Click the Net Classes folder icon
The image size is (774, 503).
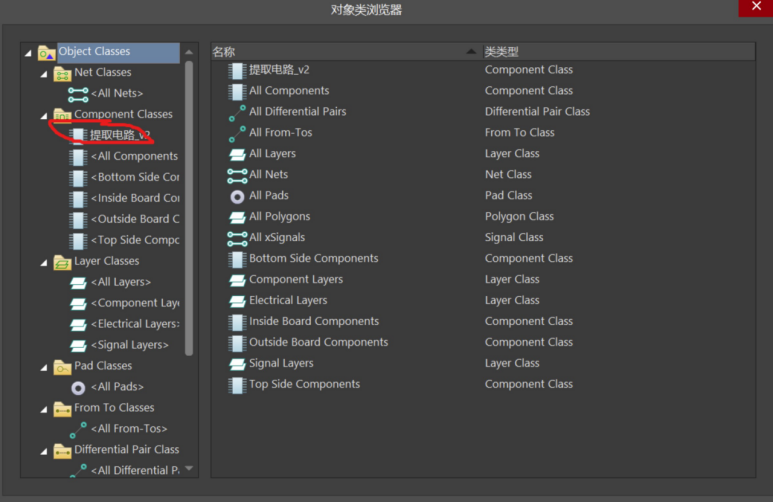click(x=62, y=73)
